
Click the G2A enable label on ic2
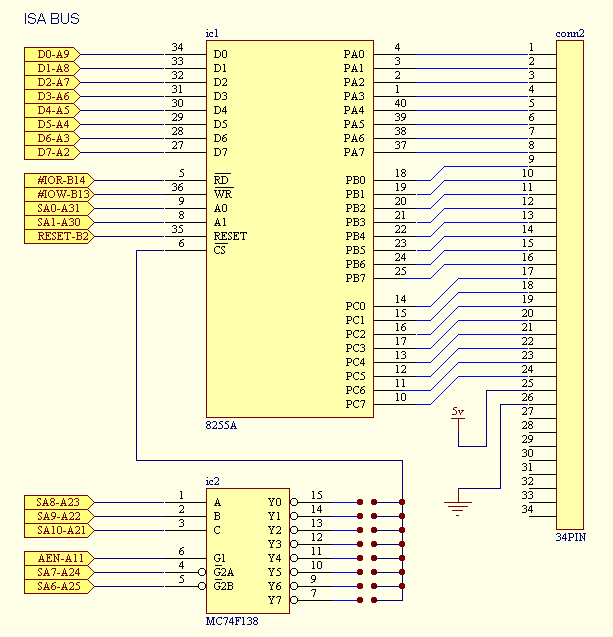(224, 572)
